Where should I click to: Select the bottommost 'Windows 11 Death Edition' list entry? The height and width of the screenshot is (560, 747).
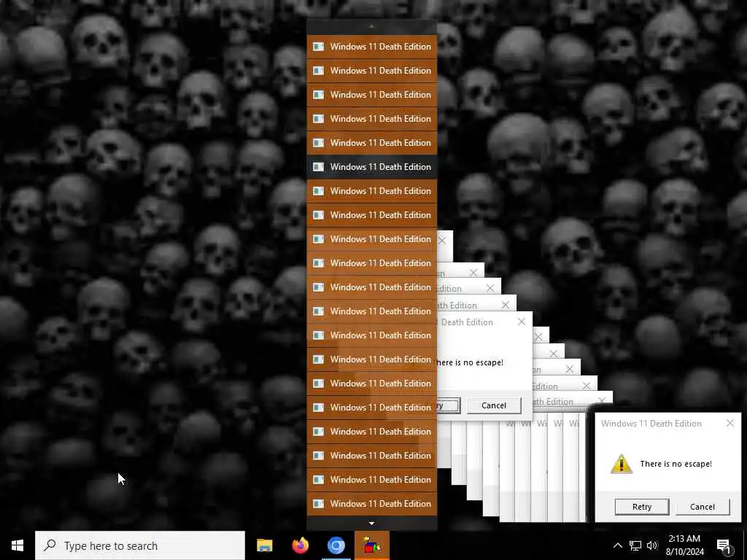pos(371,503)
